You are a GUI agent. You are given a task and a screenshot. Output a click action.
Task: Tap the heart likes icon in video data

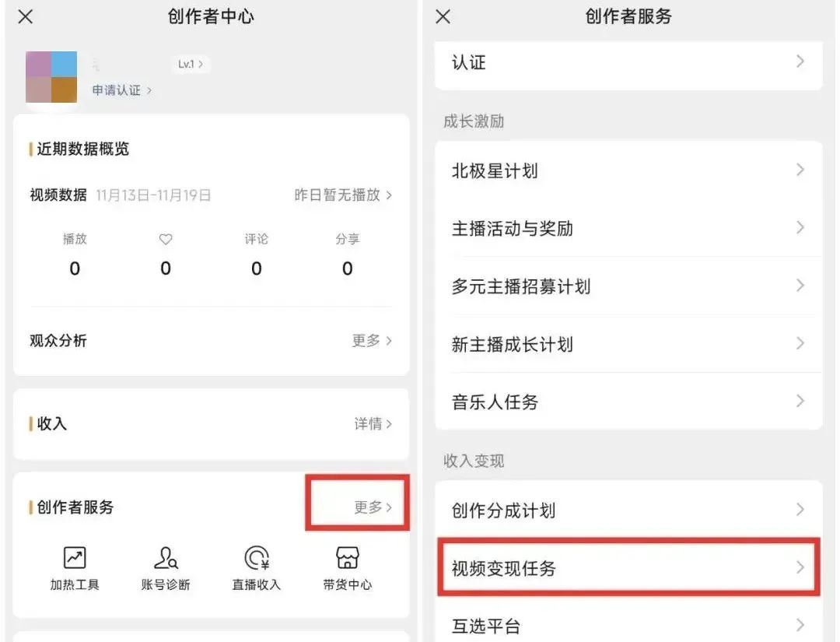[x=165, y=240]
